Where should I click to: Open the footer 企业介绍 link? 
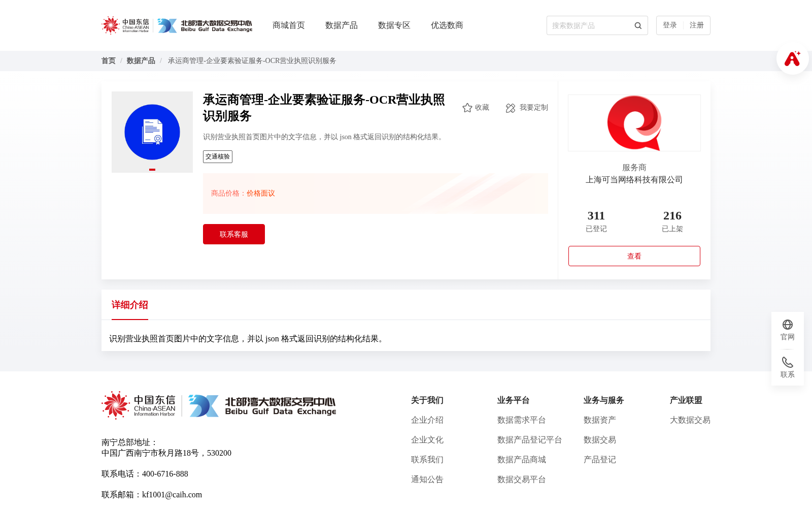coord(427,420)
